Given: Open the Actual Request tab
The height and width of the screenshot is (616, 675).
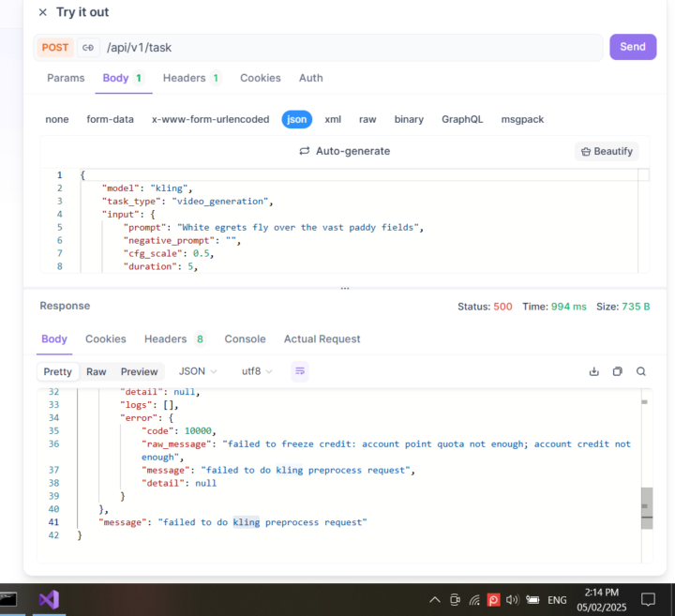Looking at the screenshot, I should [322, 339].
